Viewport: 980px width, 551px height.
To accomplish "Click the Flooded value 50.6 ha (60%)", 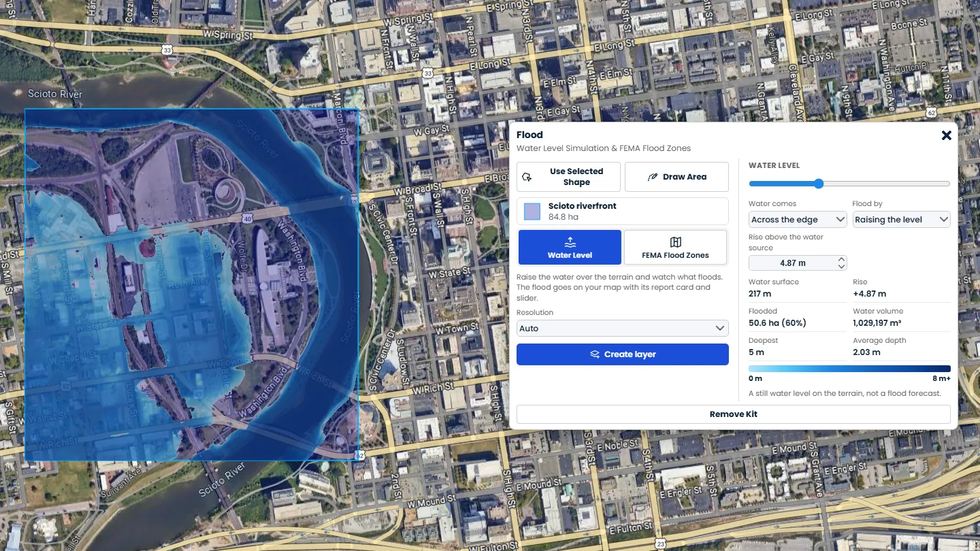I will tap(777, 323).
